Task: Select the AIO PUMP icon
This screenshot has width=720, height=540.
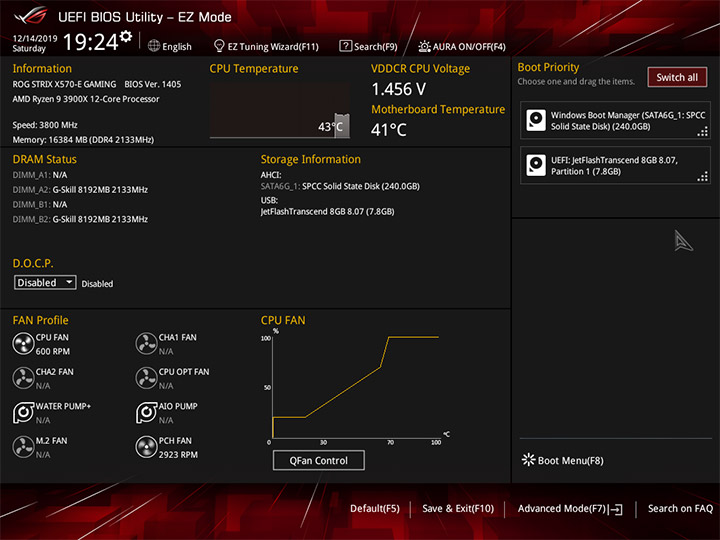Action: [146, 412]
